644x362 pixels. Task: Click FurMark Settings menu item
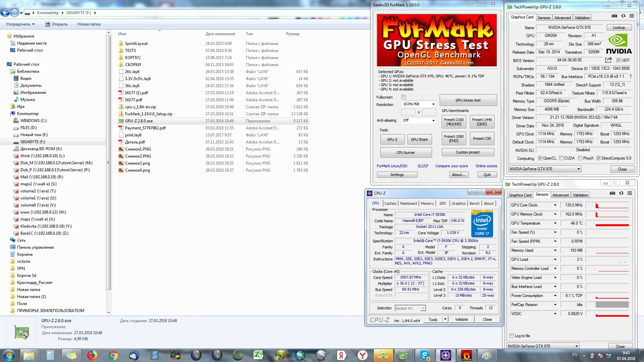coord(397,174)
